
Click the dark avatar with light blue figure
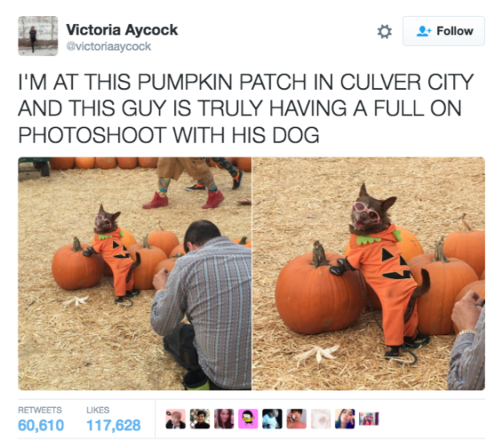(273, 419)
